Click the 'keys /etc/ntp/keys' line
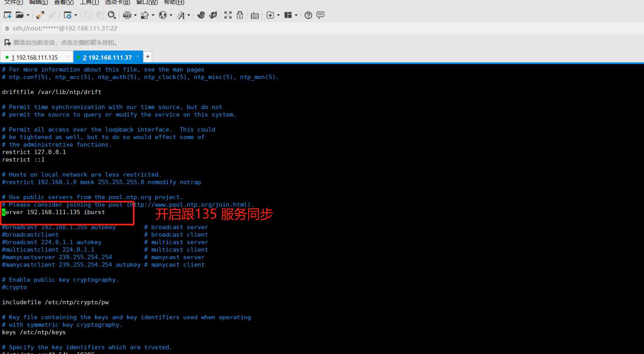The width and height of the screenshot is (644, 354). 34,332
